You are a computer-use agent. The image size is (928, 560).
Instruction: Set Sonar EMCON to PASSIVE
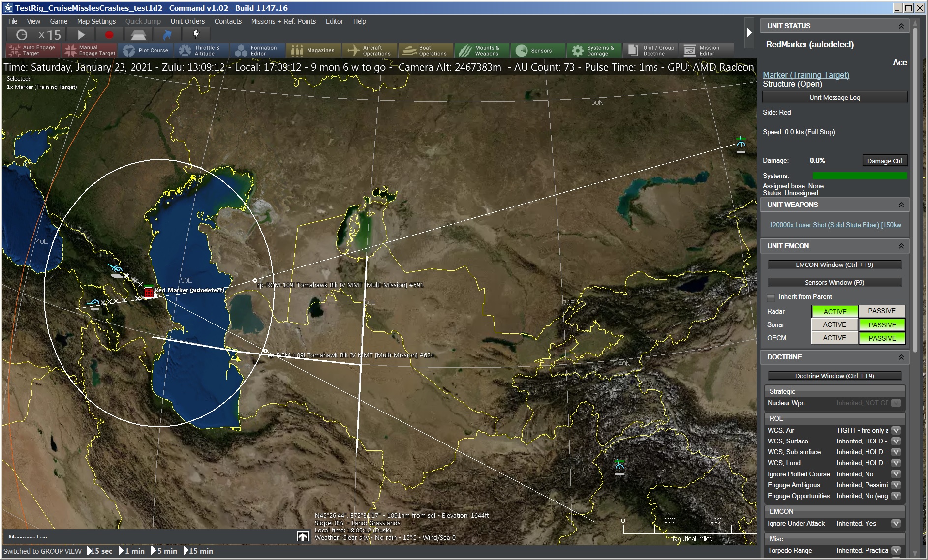pyautogui.click(x=882, y=324)
